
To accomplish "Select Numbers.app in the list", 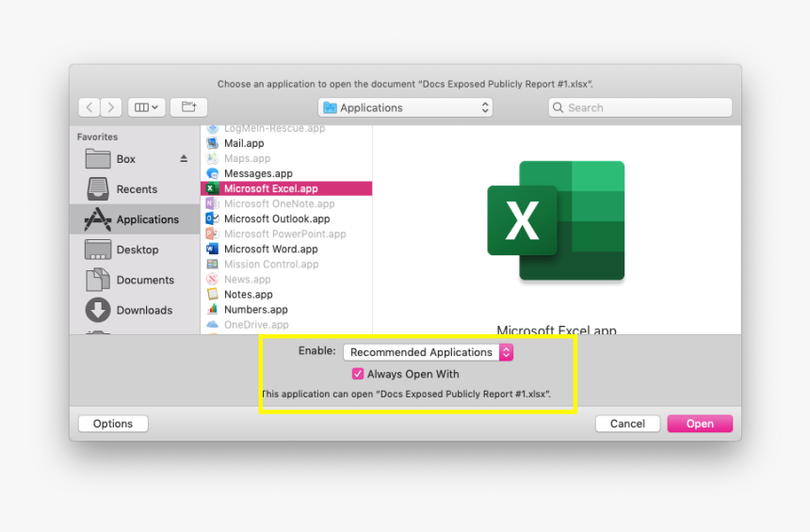I will tap(286, 310).
